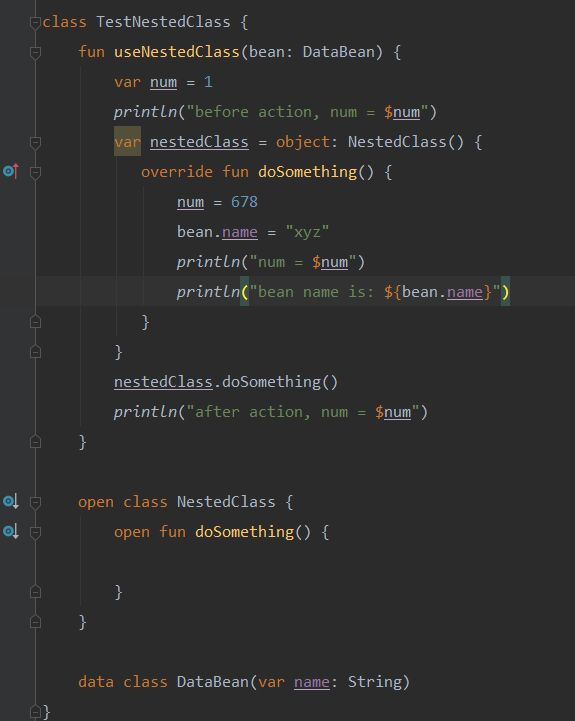Screen dimensions: 575x721
Task: Click the println "after action" statement
Action: pyautogui.click(x=271, y=412)
